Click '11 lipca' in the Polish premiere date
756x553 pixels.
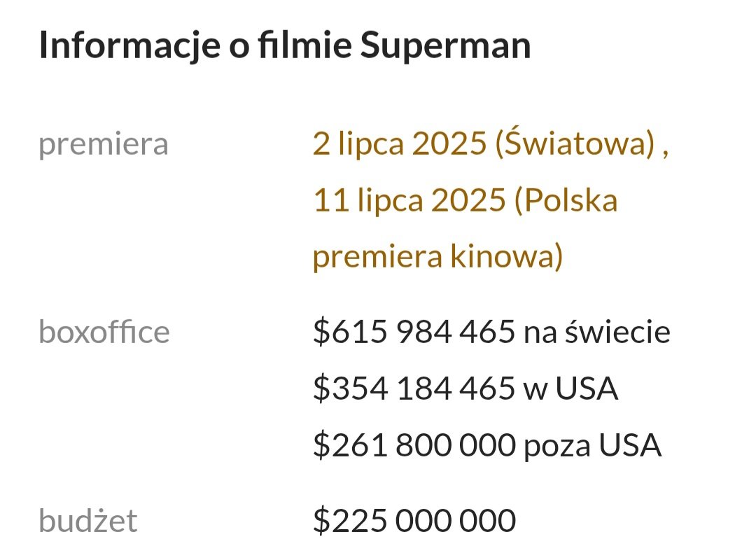368,201
